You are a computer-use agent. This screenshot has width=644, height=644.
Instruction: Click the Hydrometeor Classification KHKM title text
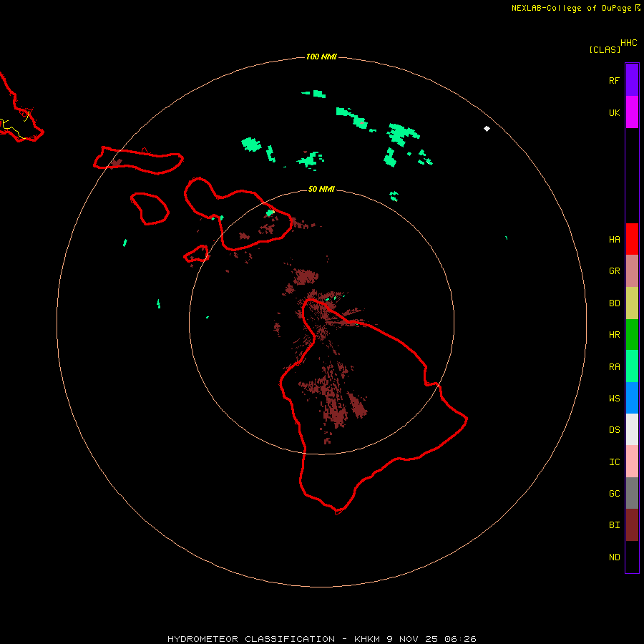point(321,639)
